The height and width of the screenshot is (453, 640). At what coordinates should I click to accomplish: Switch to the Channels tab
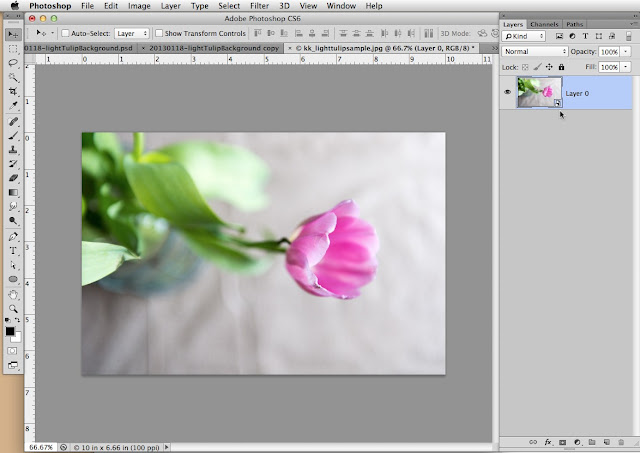(544, 23)
